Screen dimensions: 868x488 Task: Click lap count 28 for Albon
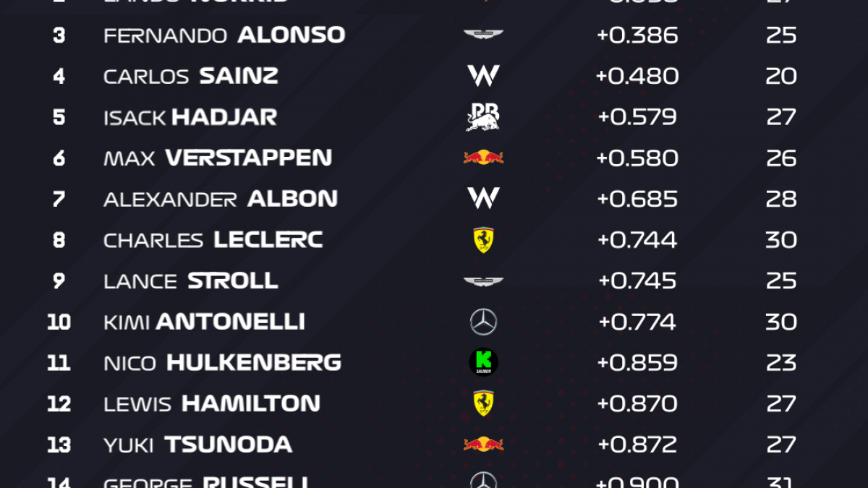click(781, 198)
